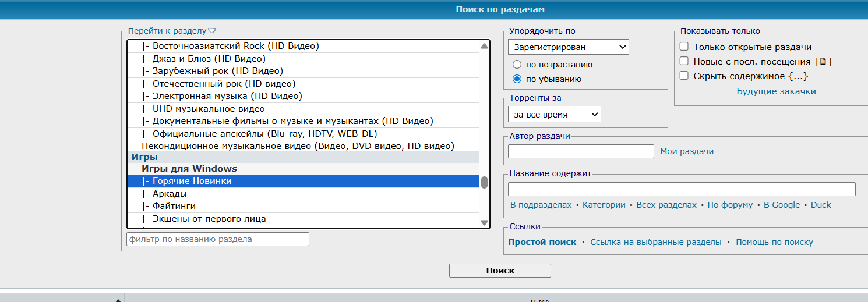This screenshot has height=302, width=868.
Task: Click the triangle icon beside "Перейти к разделу"
Action: 212,31
